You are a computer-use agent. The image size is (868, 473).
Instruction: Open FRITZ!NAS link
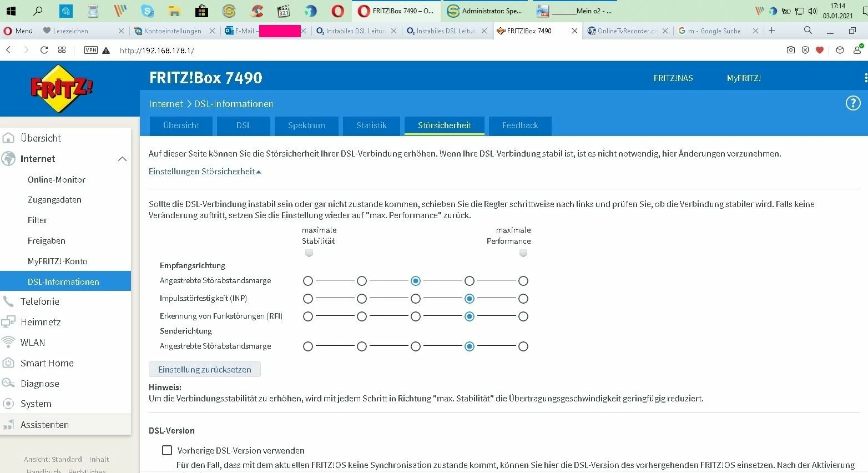click(x=673, y=78)
